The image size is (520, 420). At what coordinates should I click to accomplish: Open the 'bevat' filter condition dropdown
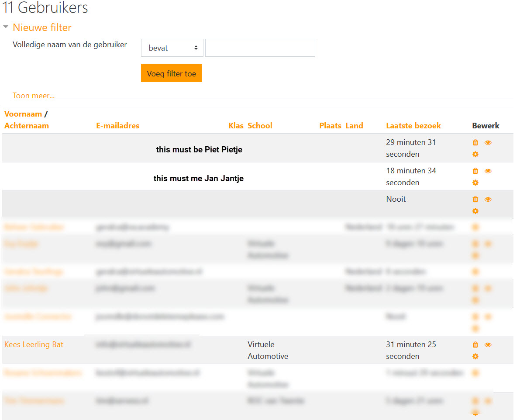172,48
